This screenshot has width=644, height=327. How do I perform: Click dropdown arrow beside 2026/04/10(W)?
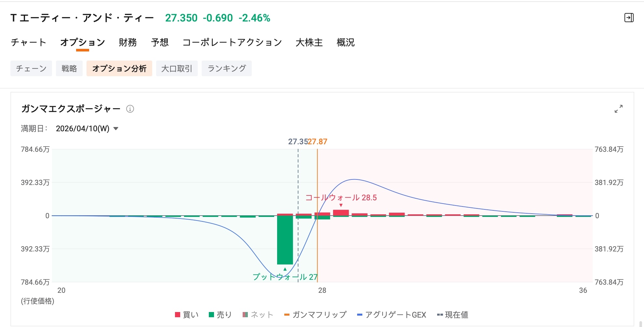pyautogui.click(x=115, y=129)
